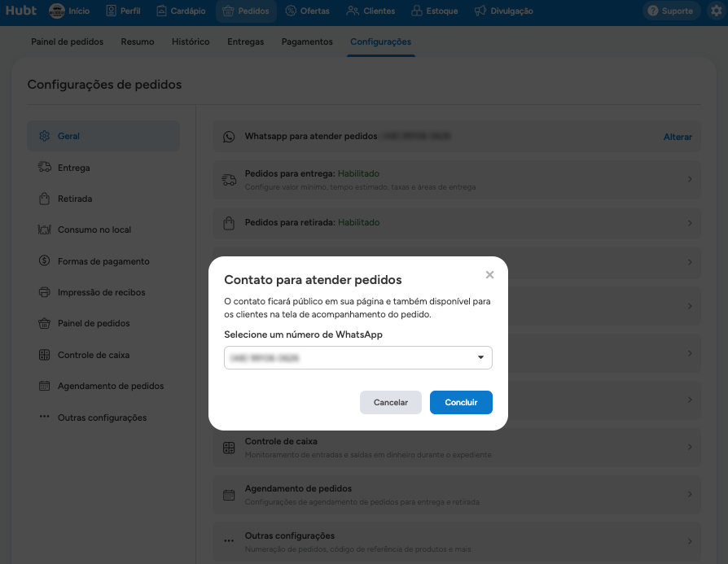Click the sidebar Agendamento de pedidos calendar icon
This screenshot has height=564, width=728.
click(44, 386)
